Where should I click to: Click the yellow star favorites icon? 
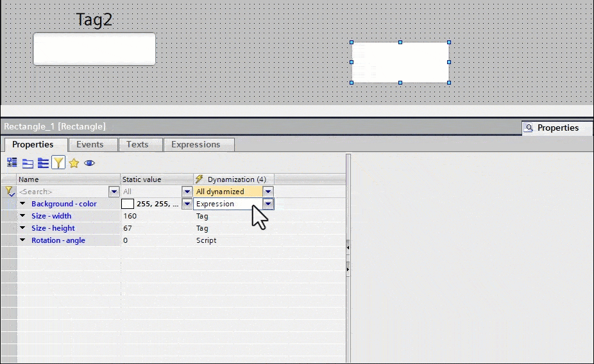(74, 163)
